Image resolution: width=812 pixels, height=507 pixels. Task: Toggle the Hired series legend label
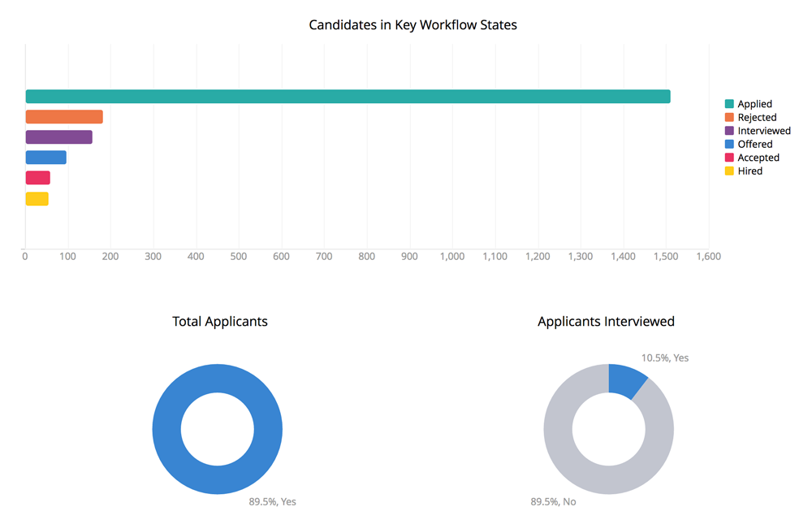749,171
